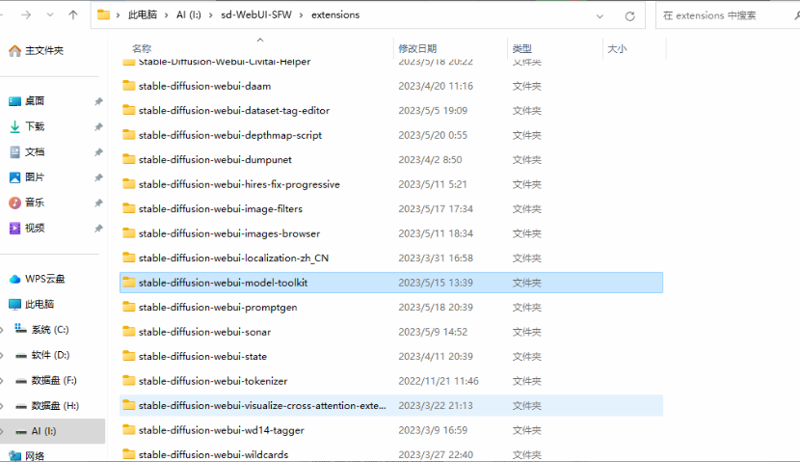Image resolution: width=800 pixels, height=462 pixels.
Task: Open 视频 quick access item
Action: click(x=27, y=228)
